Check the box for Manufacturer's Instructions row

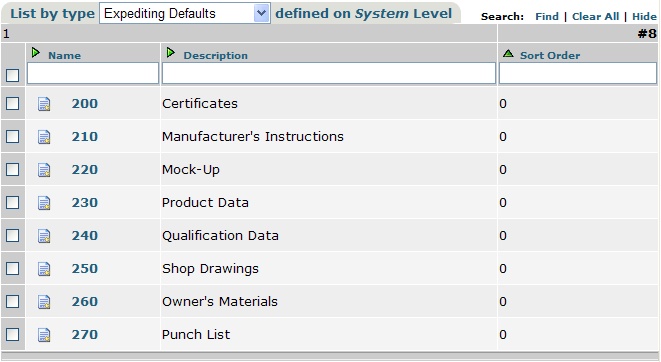13,137
